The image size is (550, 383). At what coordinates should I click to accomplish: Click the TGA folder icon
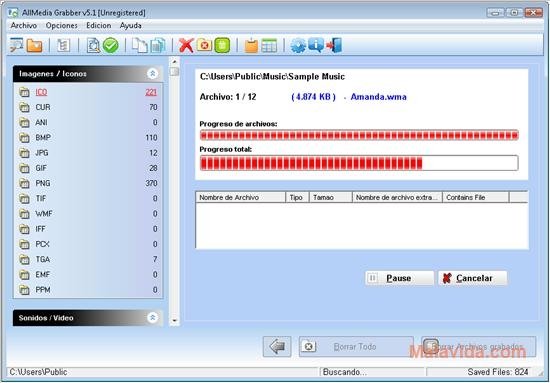(24, 260)
